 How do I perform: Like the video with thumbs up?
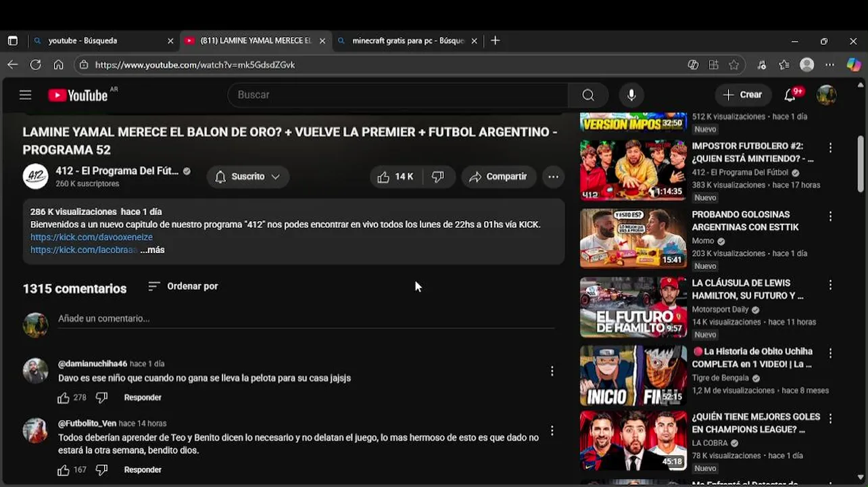point(396,177)
